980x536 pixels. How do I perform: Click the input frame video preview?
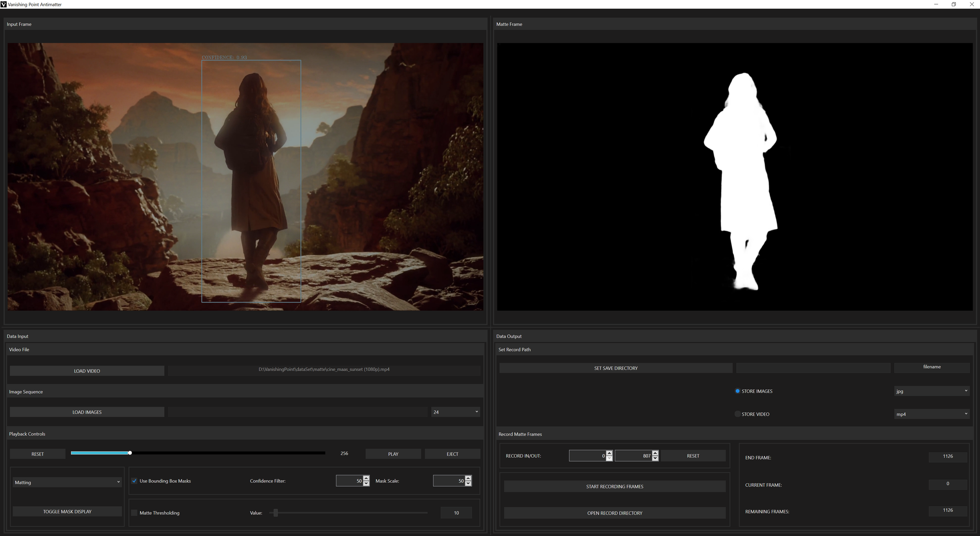(245, 177)
